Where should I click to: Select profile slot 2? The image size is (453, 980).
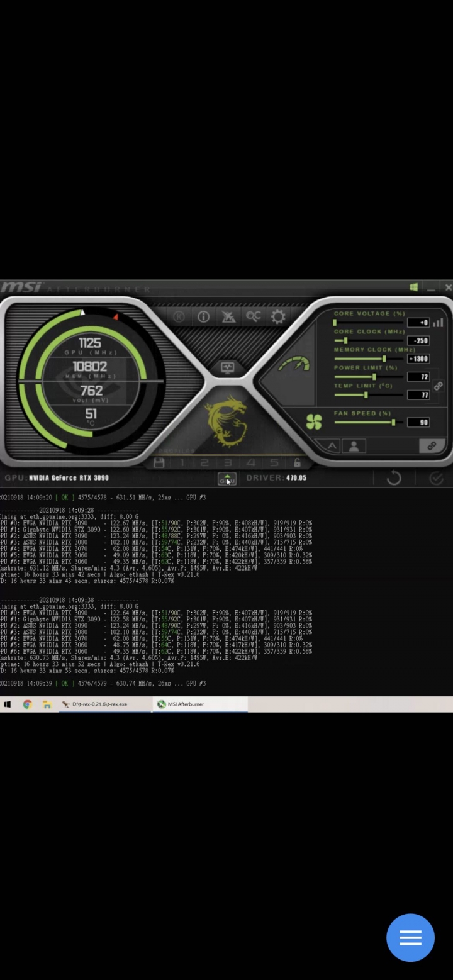click(x=204, y=463)
